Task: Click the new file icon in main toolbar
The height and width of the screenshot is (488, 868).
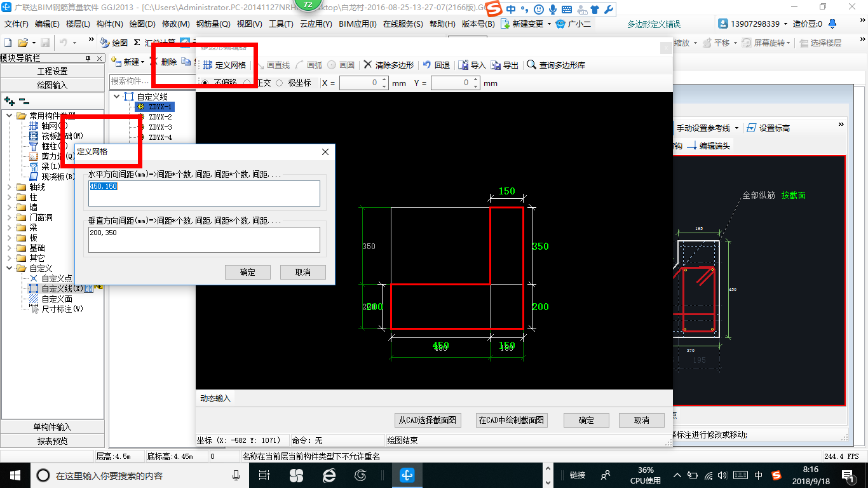Action: [8, 43]
